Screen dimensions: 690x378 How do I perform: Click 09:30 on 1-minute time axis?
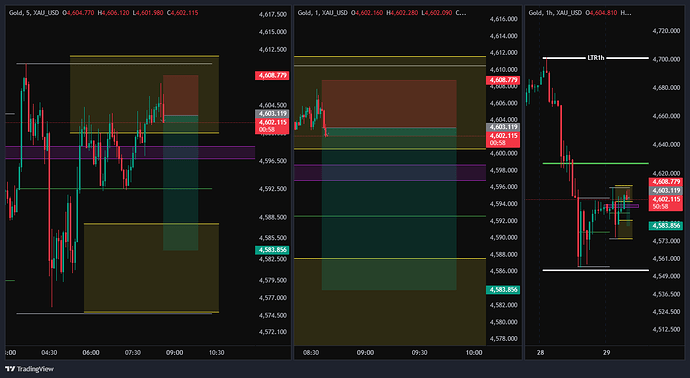click(419, 352)
